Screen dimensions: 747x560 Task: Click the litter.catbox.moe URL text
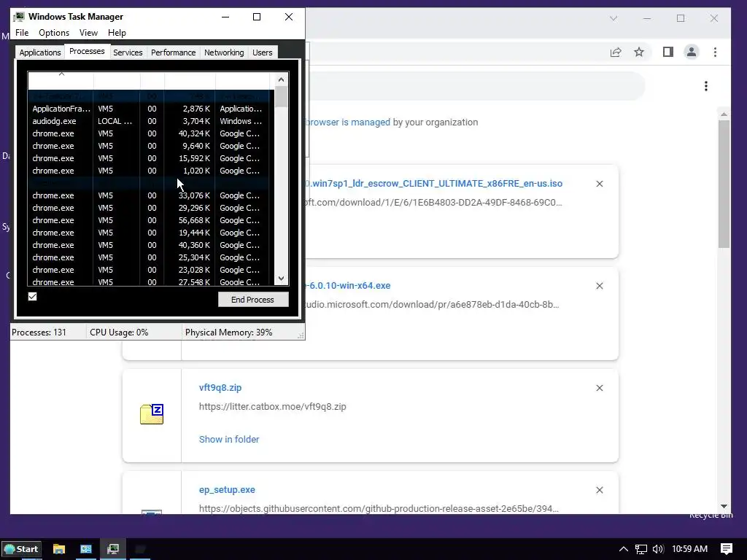click(x=273, y=407)
